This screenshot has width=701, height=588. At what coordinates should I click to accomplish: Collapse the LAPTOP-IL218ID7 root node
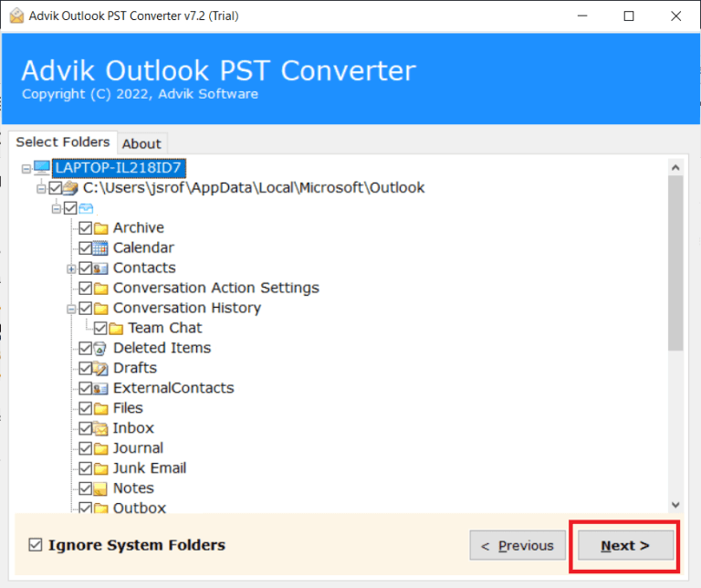26,169
